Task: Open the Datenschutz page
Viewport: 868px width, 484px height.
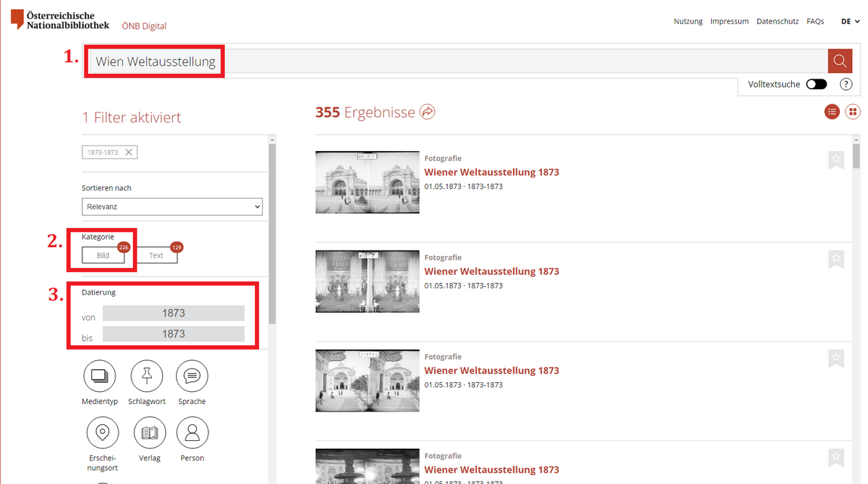Action: click(777, 21)
